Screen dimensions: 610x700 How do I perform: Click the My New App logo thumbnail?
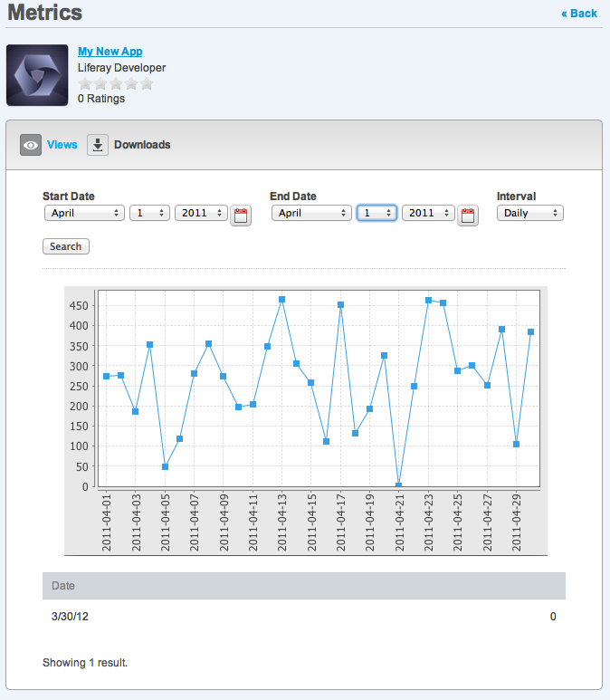37,75
